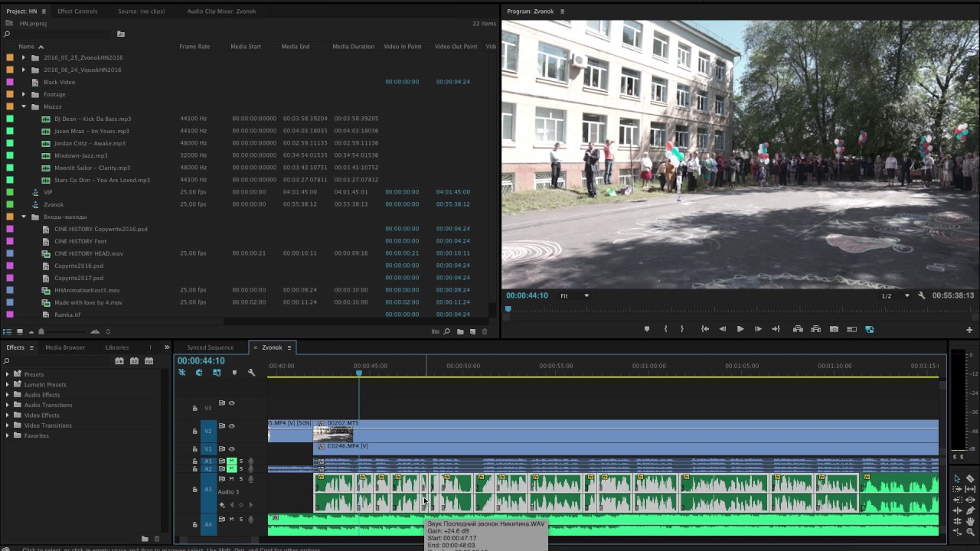Unmute track A1

pos(231,461)
